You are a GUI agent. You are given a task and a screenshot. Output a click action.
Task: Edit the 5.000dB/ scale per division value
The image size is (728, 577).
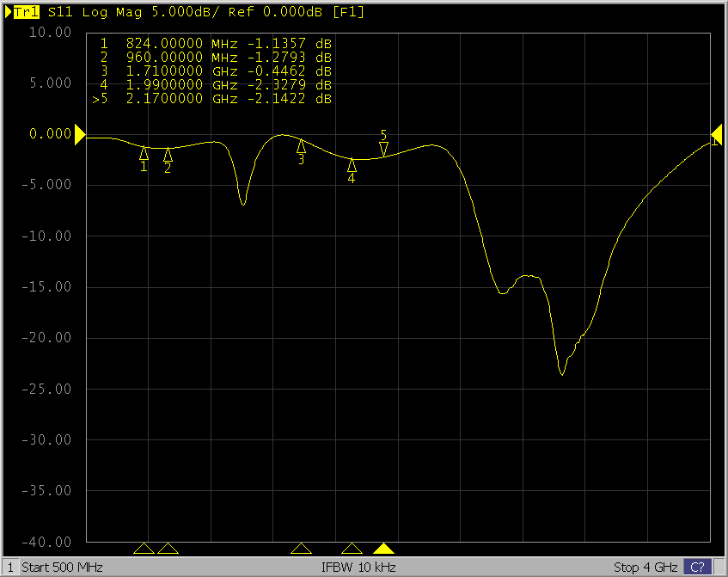(x=162, y=12)
